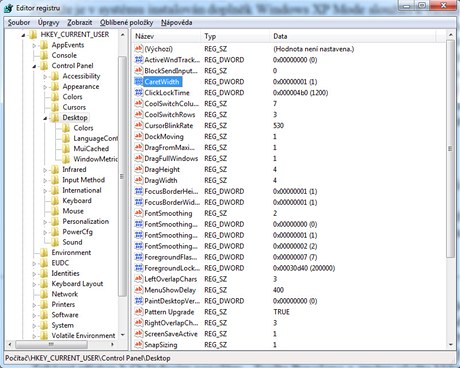Click the Sound folder icon

[x=55, y=242]
